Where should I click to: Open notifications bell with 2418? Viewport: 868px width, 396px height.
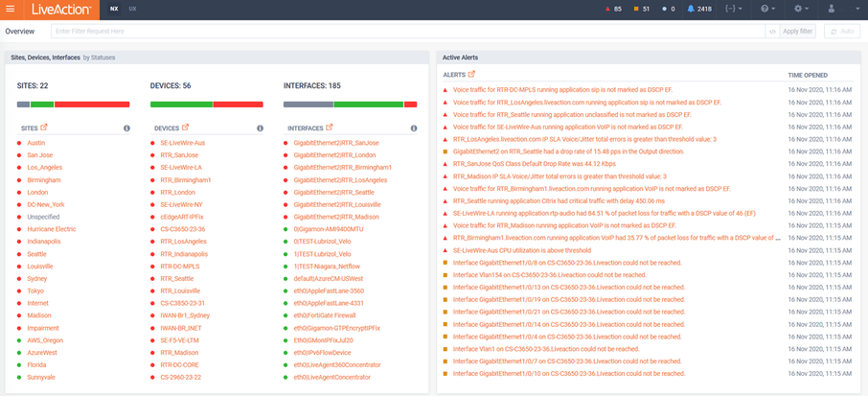point(699,10)
